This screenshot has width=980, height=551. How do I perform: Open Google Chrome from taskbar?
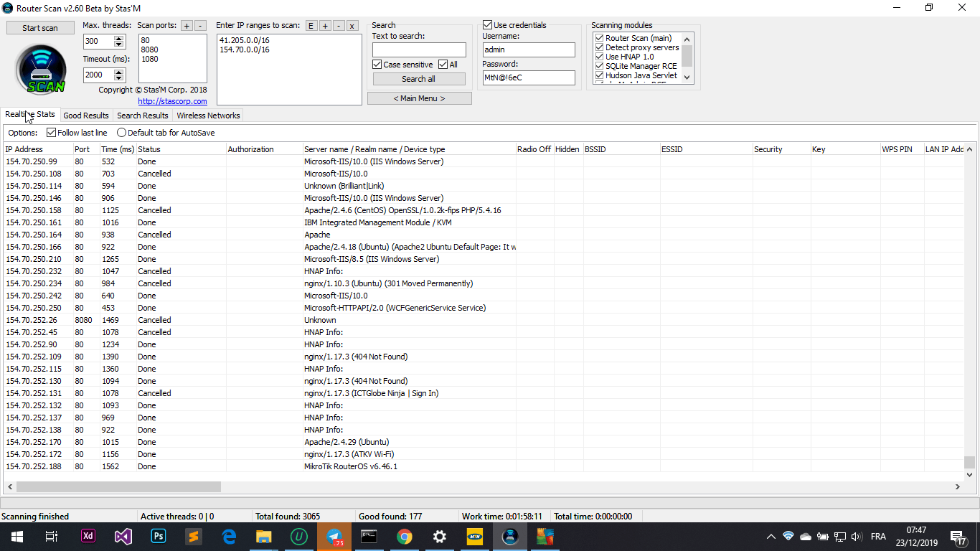(404, 537)
